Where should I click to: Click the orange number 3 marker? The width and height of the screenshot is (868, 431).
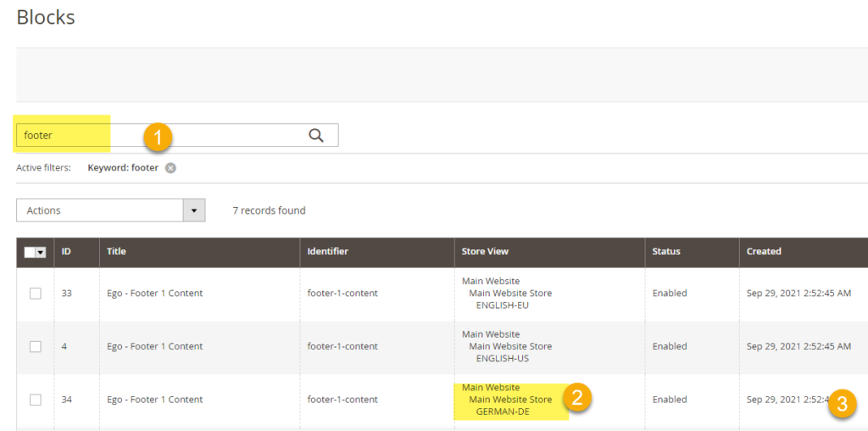[841, 403]
